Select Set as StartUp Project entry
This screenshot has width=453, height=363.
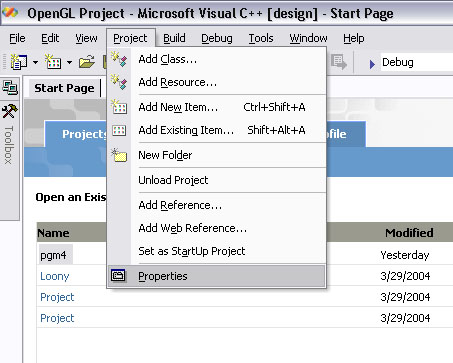217,251
